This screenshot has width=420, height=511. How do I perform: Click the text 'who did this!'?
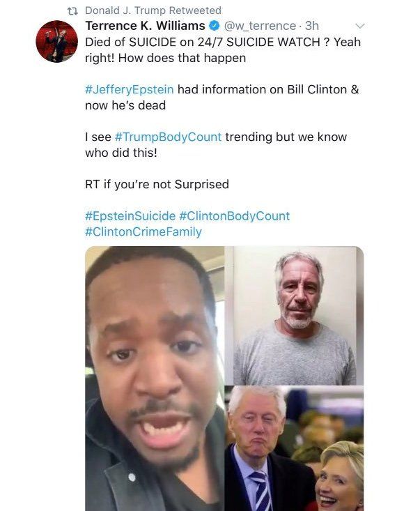[121, 153]
